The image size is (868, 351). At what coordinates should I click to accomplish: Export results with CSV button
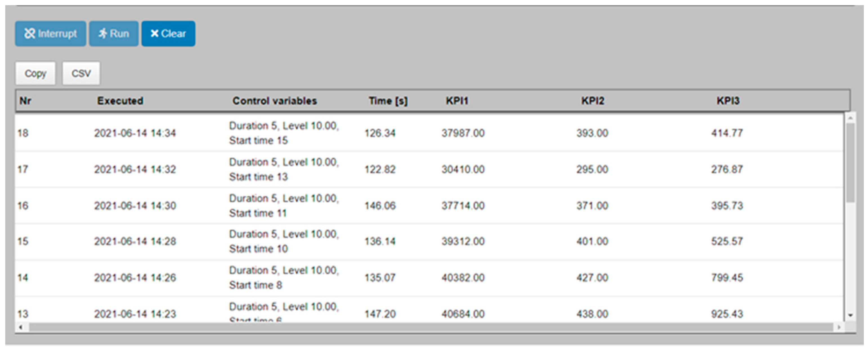(x=81, y=73)
